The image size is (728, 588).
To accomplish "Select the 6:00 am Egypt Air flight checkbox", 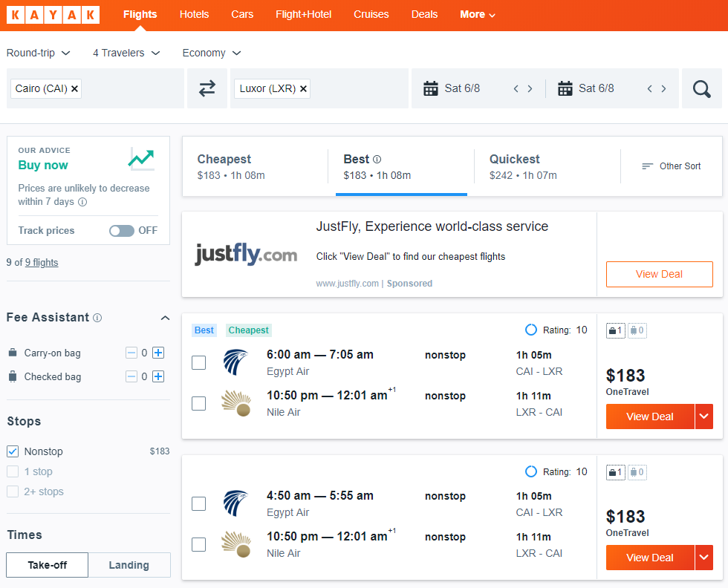I will coord(199,362).
